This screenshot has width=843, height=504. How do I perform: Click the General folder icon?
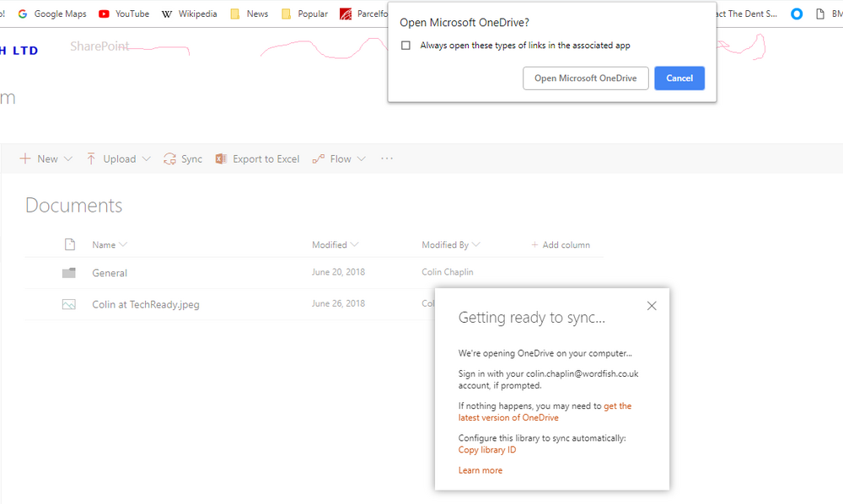point(69,273)
